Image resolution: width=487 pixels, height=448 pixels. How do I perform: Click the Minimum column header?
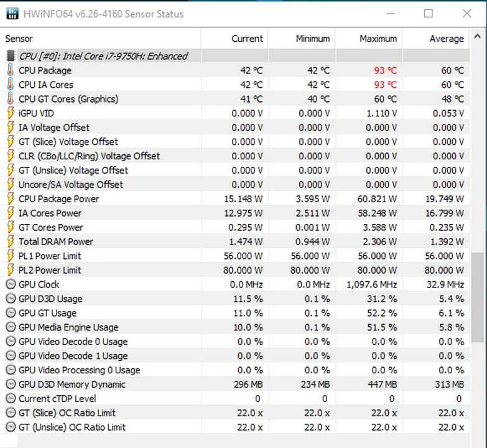[x=302, y=39]
